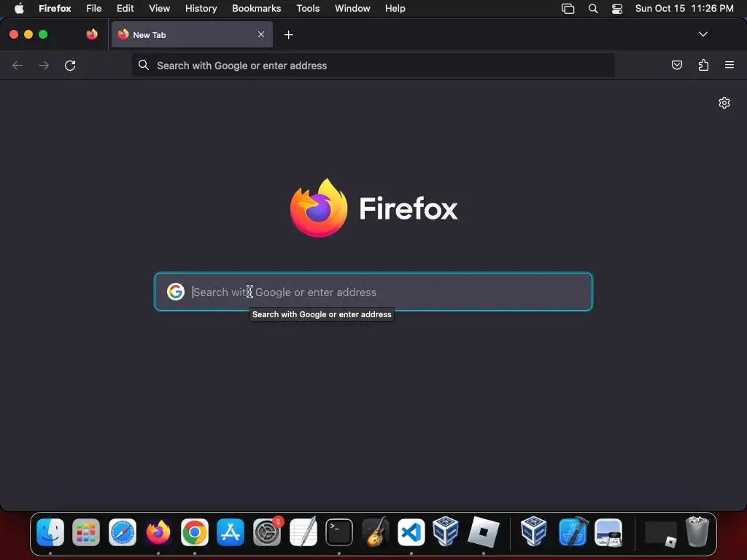Image resolution: width=747 pixels, height=560 pixels.
Task: Open Xcode from the Dock
Action: point(573,532)
